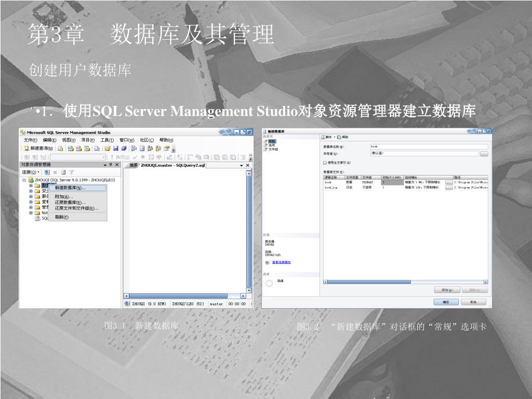
Task: Open the active files dropdown arrow of query tabs
Action: pyautogui.click(x=242, y=166)
